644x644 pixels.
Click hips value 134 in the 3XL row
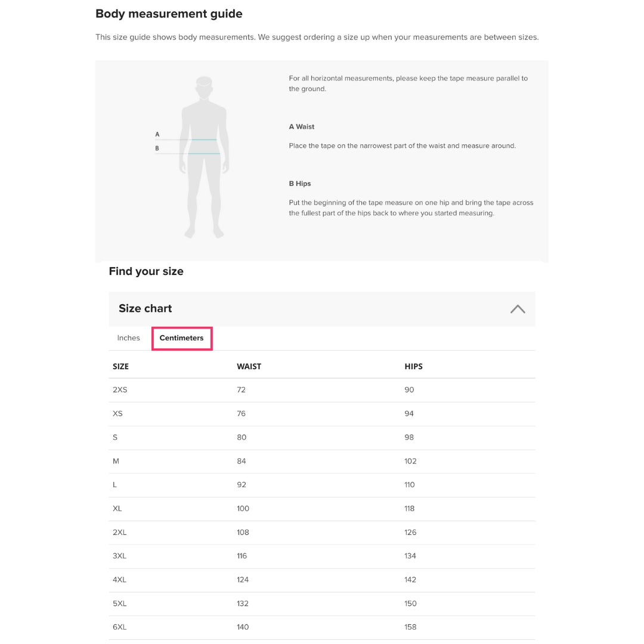click(x=410, y=556)
